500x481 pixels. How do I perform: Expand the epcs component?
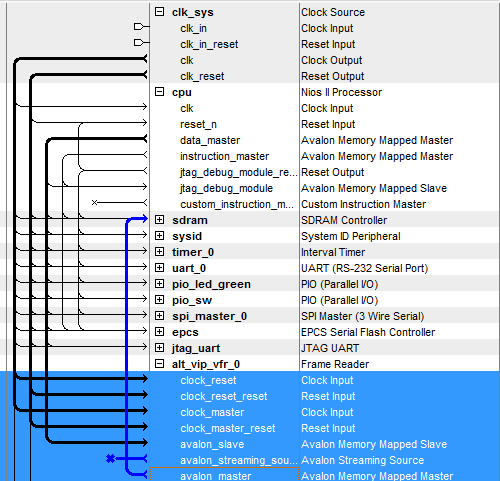point(160,332)
